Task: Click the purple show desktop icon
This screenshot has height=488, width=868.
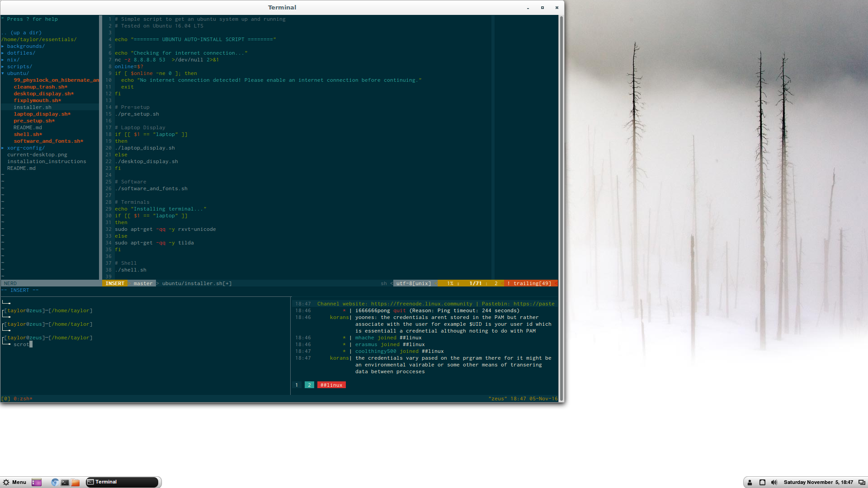Action: tap(37, 482)
